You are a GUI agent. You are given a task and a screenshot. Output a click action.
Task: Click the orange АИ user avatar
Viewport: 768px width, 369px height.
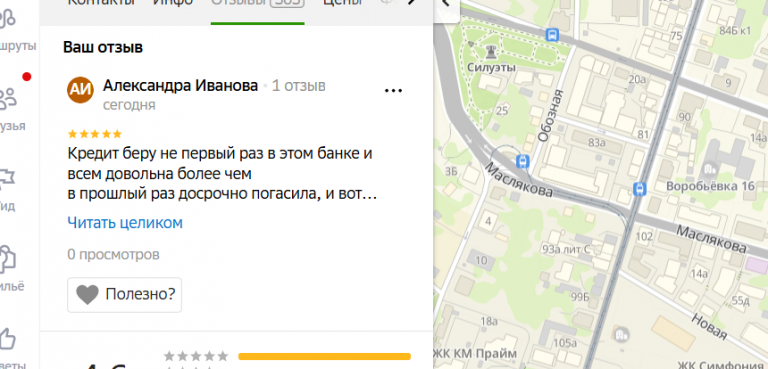(80, 90)
